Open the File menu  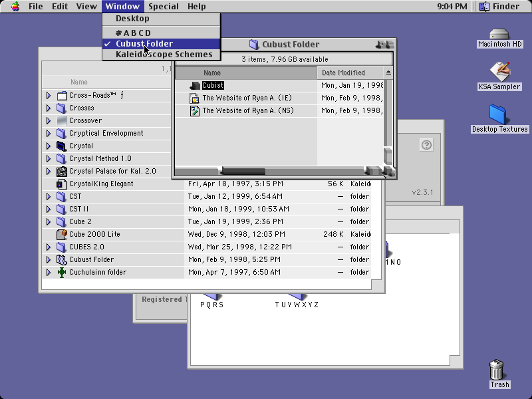36,7
